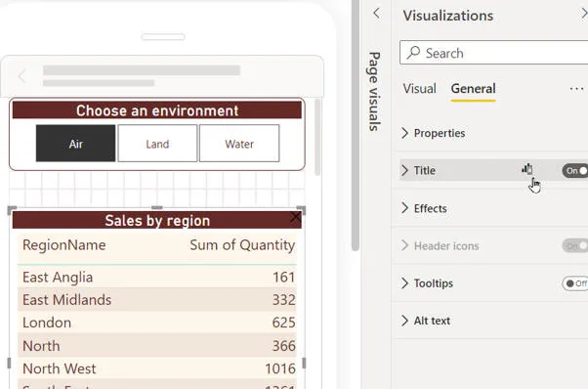Image resolution: width=588 pixels, height=389 pixels.
Task: Turn on the Tooltips toggle
Action: pos(575,283)
